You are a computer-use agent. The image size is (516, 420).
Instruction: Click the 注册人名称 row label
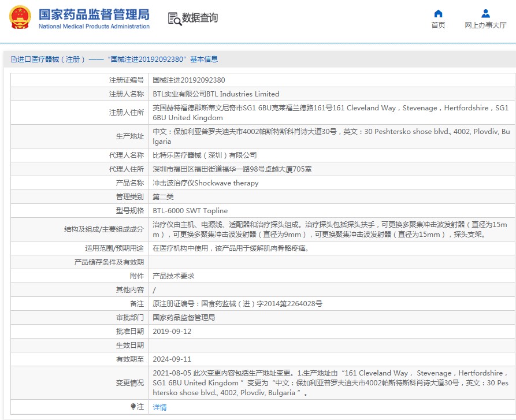tap(127, 94)
